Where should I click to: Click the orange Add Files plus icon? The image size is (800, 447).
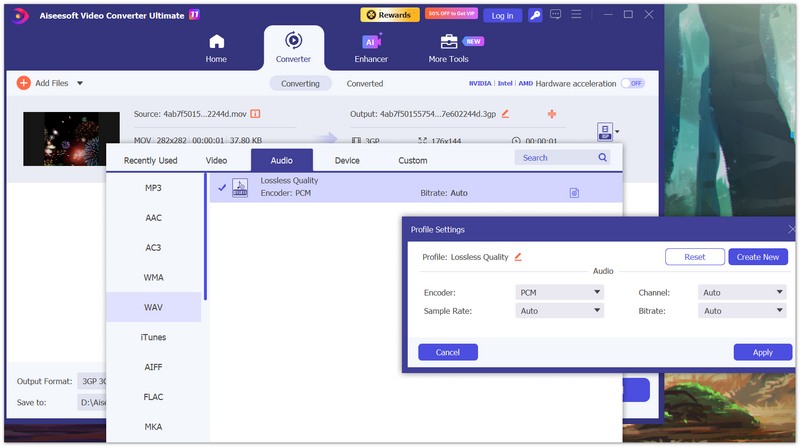point(23,83)
